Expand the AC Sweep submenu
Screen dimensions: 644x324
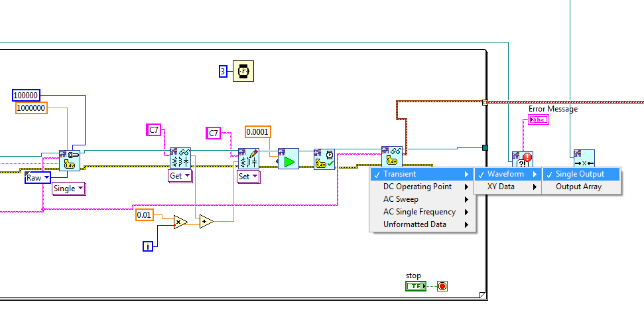[x=422, y=199]
